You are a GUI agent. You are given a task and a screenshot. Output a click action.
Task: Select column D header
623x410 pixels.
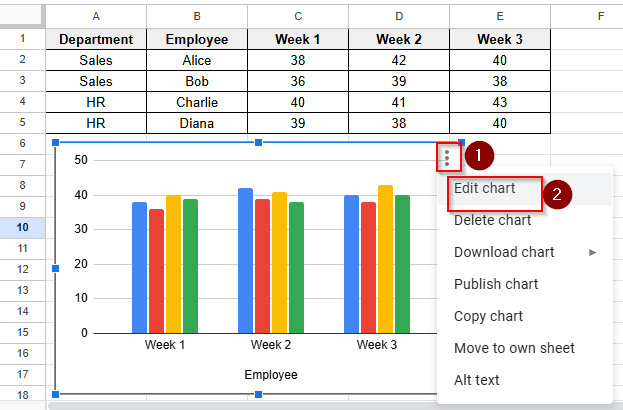399,16
